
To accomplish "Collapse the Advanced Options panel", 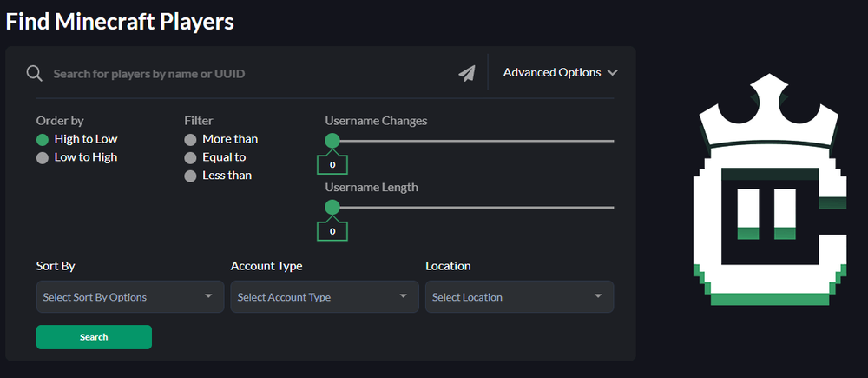I will (560, 73).
